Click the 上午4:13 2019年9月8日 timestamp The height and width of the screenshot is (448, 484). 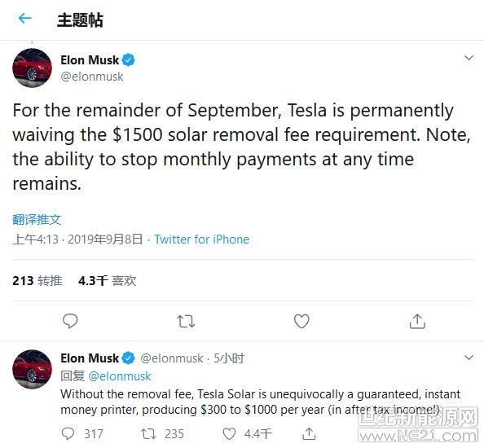coord(77,239)
